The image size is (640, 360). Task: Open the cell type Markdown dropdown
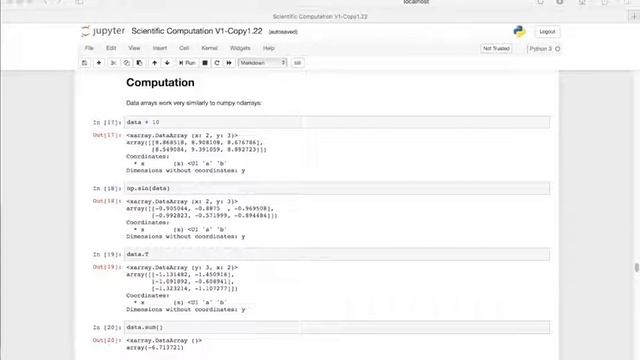pos(262,63)
